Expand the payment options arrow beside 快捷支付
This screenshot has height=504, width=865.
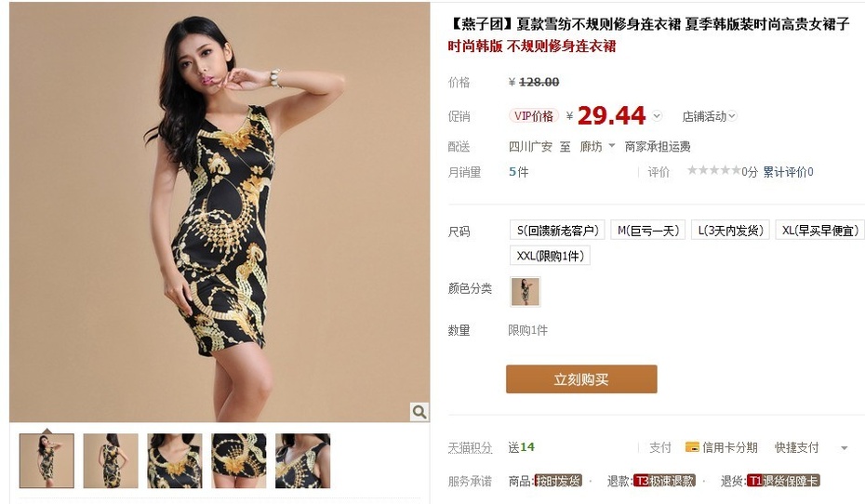pyautogui.click(x=844, y=448)
